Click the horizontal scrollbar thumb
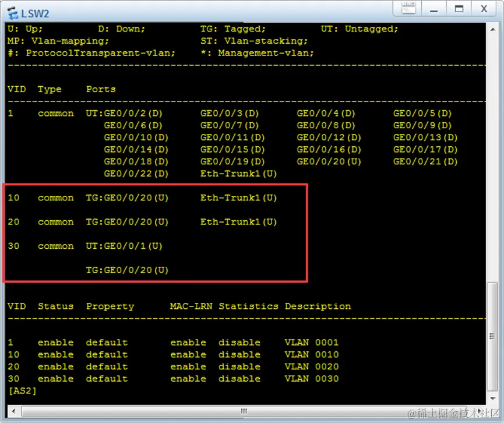This screenshot has height=423, width=504. [x=244, y=411]
